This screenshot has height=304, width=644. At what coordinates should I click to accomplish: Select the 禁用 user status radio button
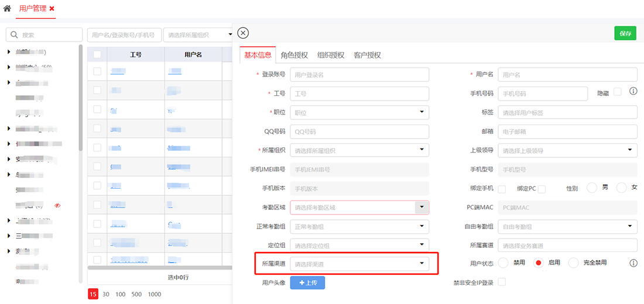[x=503, y=263]
